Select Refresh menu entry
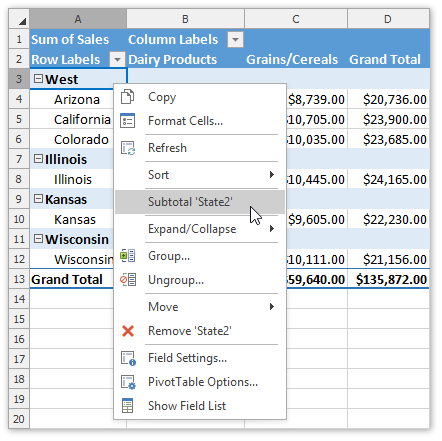442x441 pixels. 199,148
